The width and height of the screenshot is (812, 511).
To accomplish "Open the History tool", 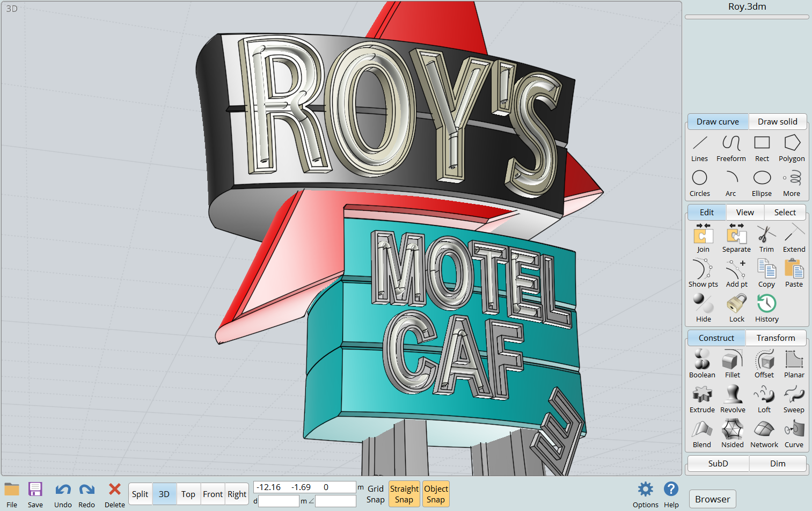I will (x=766, y=309).
